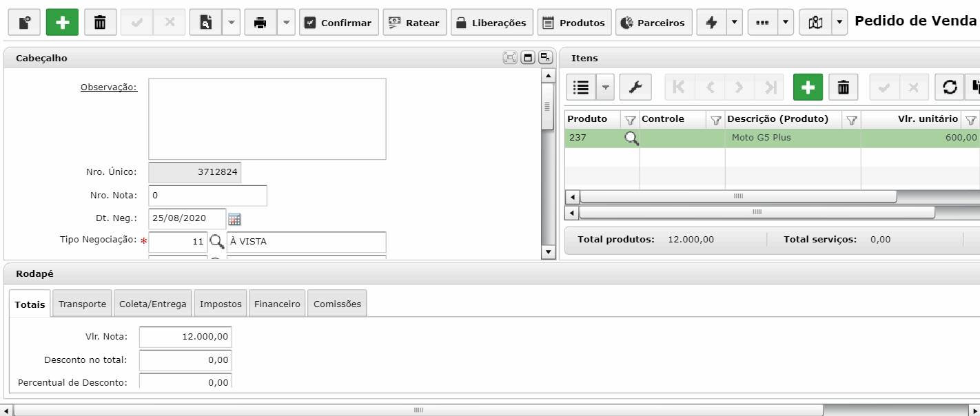This screenshot has height=416, width=980.
Task: Open the Comissões tab
Action: tap(337, 304)
